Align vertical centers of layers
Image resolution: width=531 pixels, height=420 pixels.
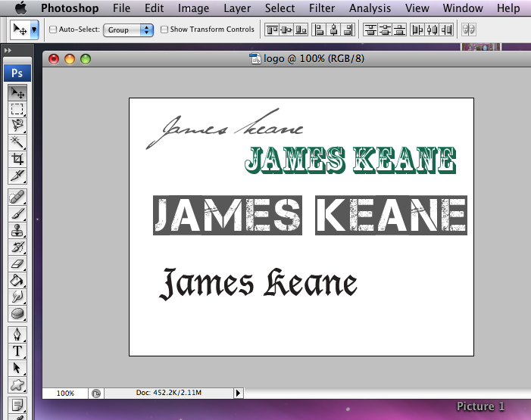[286, 30]
